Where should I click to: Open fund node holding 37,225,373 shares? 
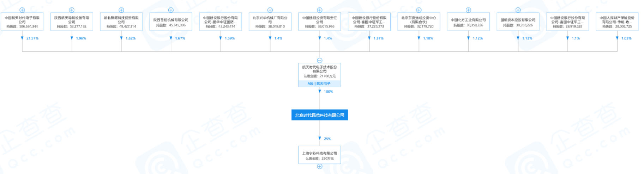(369, 22)
